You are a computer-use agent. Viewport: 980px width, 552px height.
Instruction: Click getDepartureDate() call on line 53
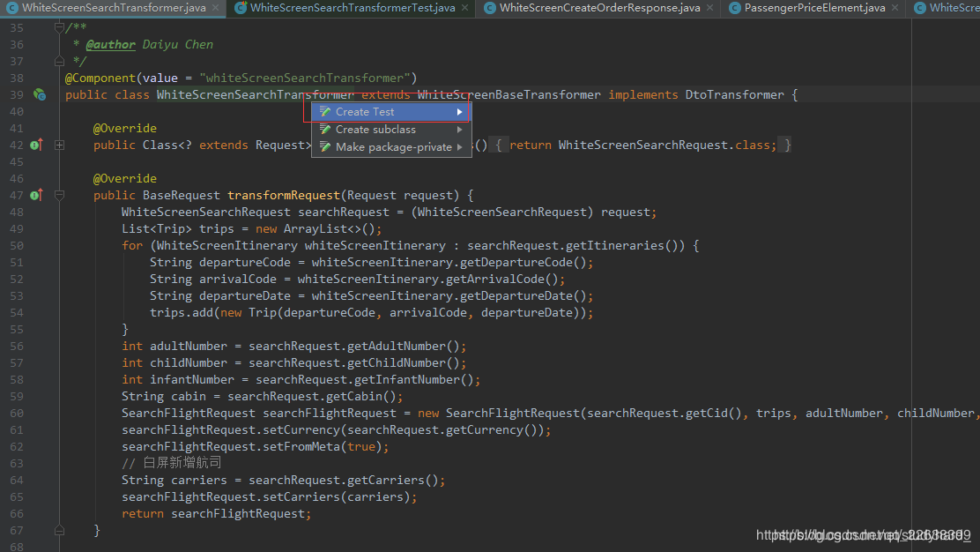(x=523, y=295)
